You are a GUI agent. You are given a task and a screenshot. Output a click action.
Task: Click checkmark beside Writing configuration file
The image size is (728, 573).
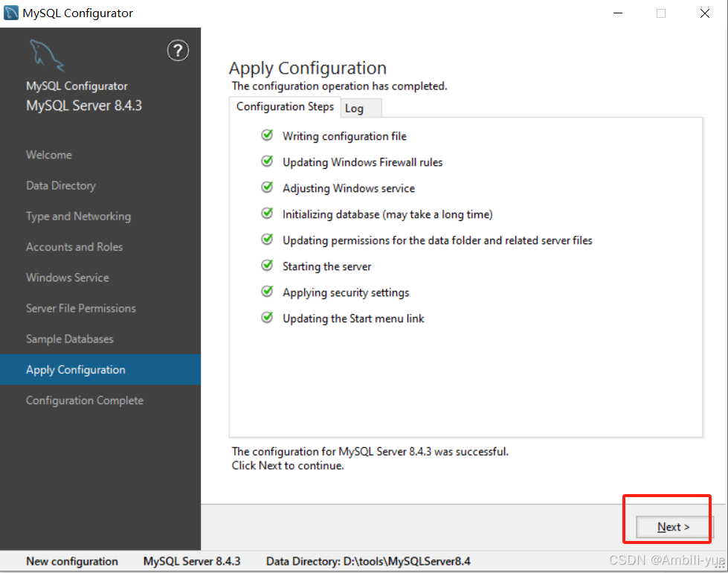point(267,135)
